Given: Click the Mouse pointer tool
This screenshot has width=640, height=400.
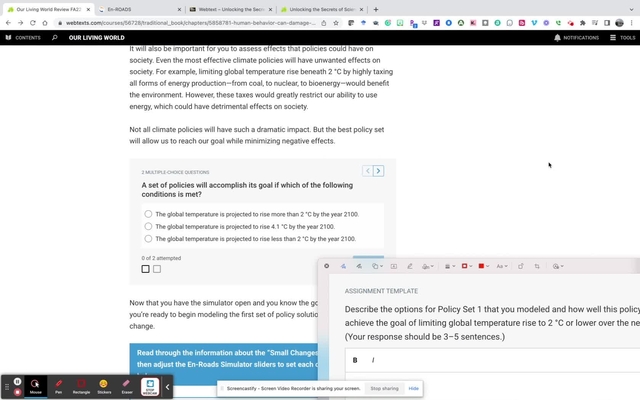Looking at the screenshot, I should coord(35,385).
